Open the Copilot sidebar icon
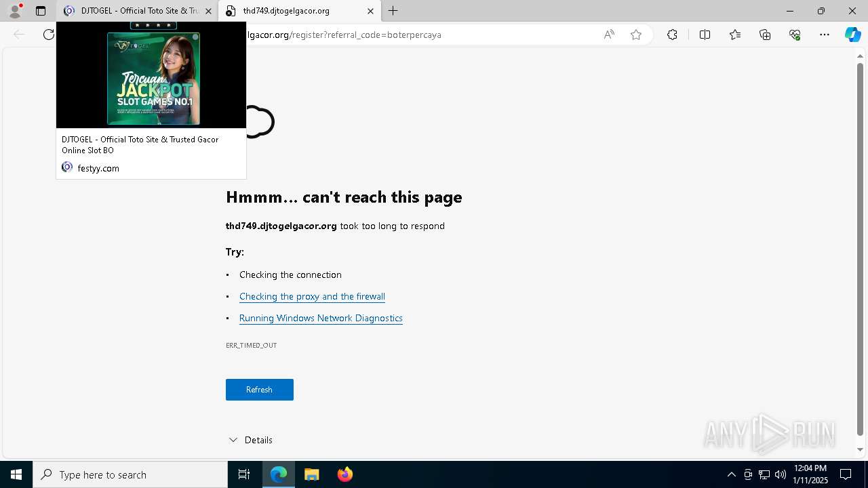 click(x=852, y=35)
